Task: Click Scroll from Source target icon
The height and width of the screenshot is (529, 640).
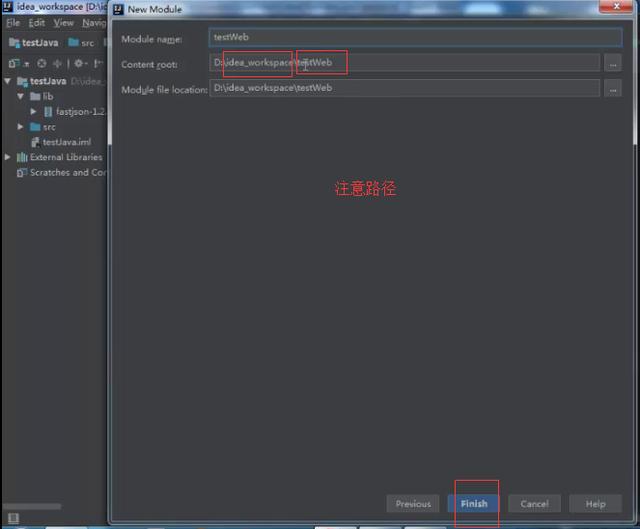Action: [x=42, y=64]
